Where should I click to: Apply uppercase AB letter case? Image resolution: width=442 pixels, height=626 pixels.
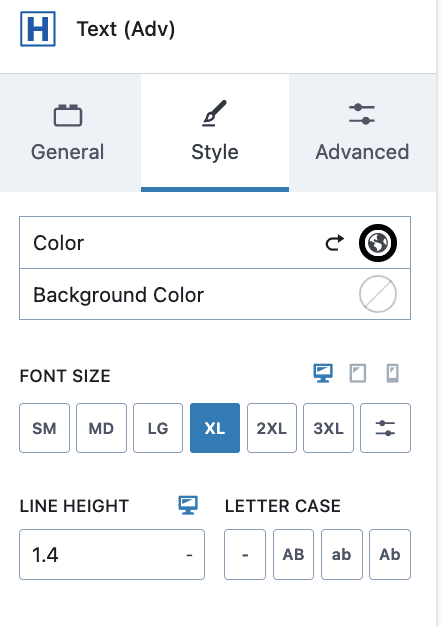[x=293, y=555]
